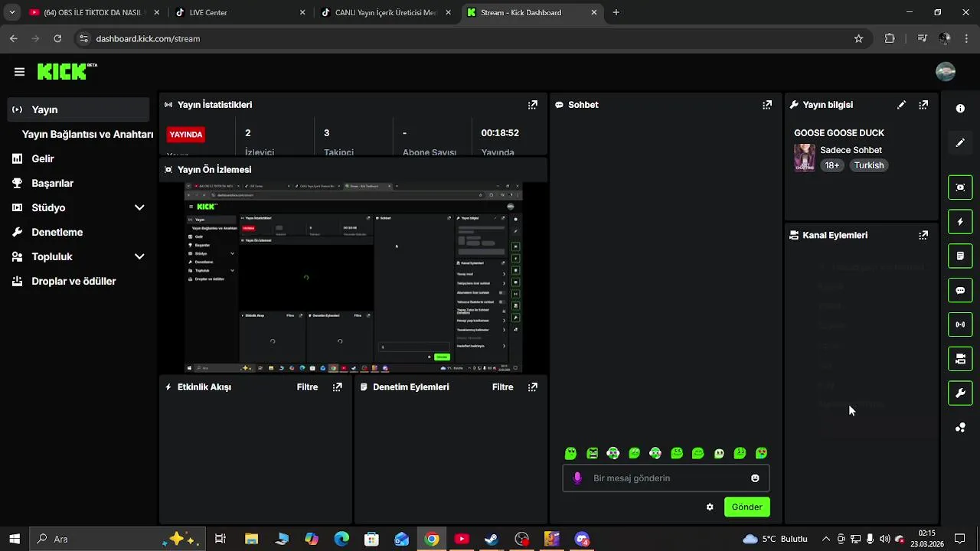This screenshot has height=551, width=980.
Task: Toggle the activity feed lightning panel button
Action: click(x=960, y=222)
